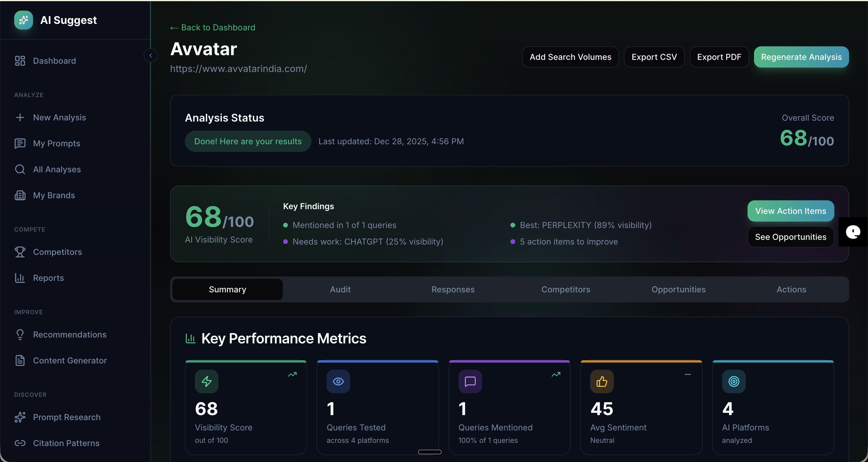This screenshot has height=462, width=868.
Task: Click the scrollbar under Queries Tested card
Action: pyautogui.click(x=429, y=452)
